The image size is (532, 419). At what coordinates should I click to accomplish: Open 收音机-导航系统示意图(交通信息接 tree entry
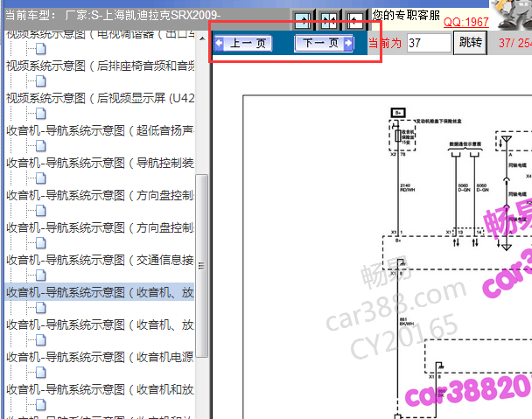click(x=100, y=260)
